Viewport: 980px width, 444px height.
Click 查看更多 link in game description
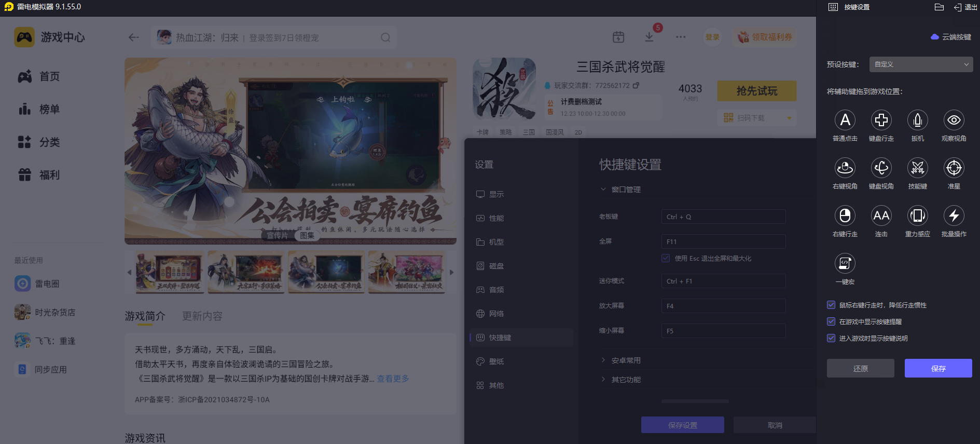pyautogui.click(x=393, y=379)
